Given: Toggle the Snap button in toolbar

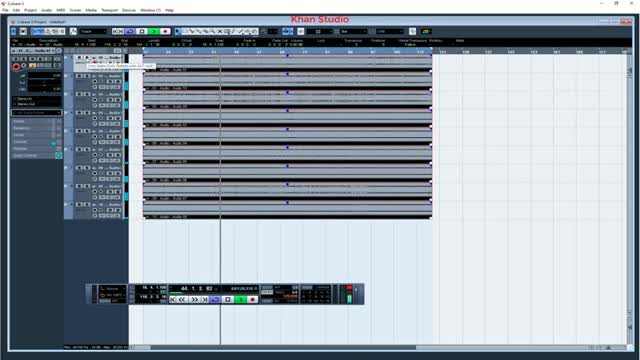Looking at the screenshot, I should tap(300, 31).
